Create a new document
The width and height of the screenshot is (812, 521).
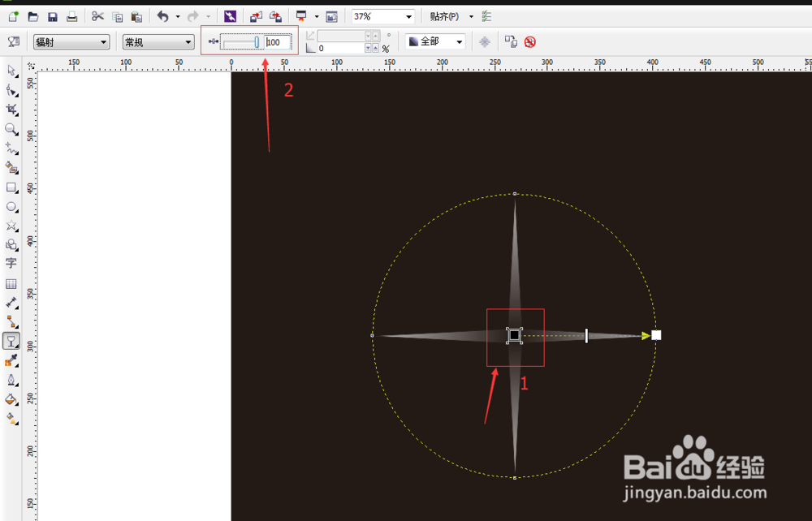(14, 17)
